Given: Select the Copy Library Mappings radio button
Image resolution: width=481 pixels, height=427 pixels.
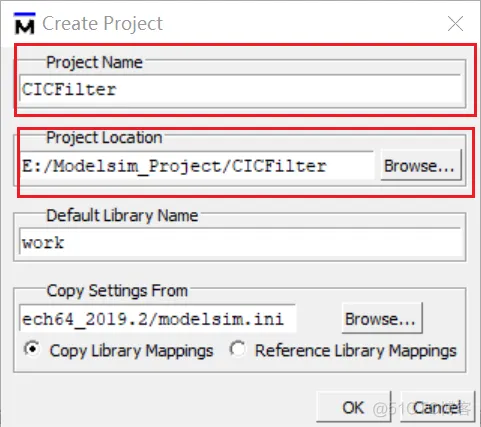Looking at the screenshot, I should [32, 349].
